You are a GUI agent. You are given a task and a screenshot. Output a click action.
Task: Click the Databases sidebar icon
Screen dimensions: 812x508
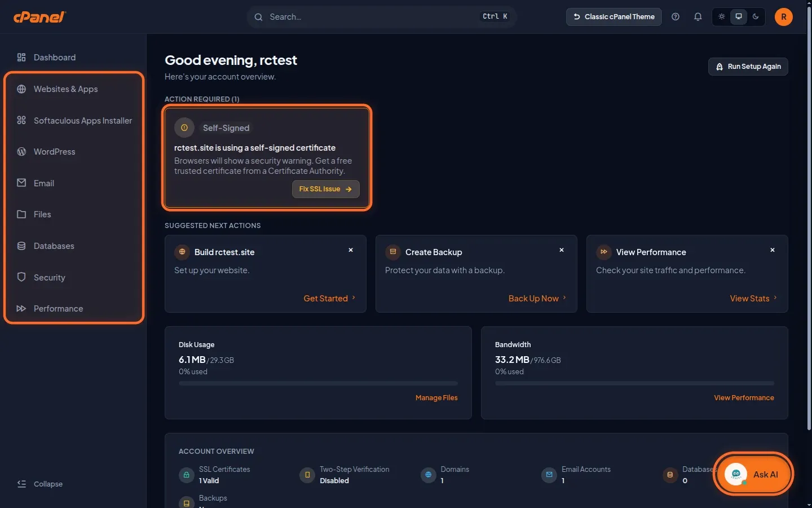pyautogui.click(x=21, y=246)
